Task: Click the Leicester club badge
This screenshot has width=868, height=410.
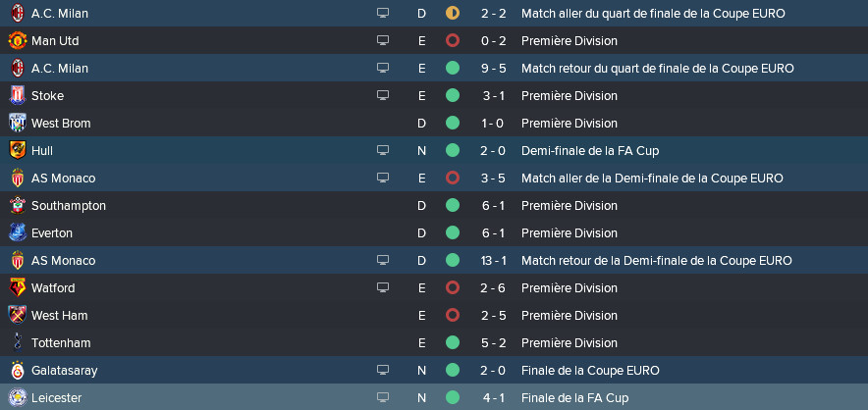Action: (18, 398)
